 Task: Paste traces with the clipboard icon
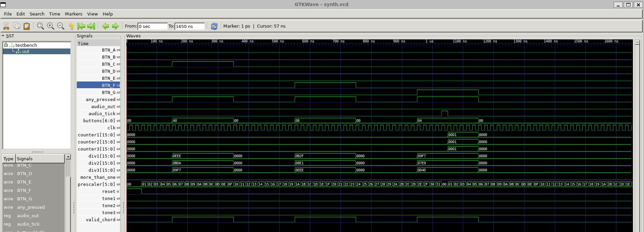(27, 26)
